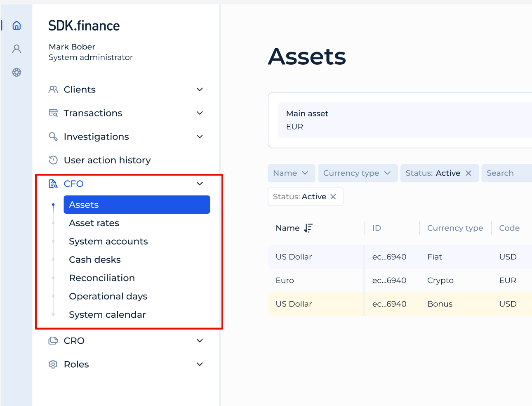Click the Roles gear icon

(53, 364)
